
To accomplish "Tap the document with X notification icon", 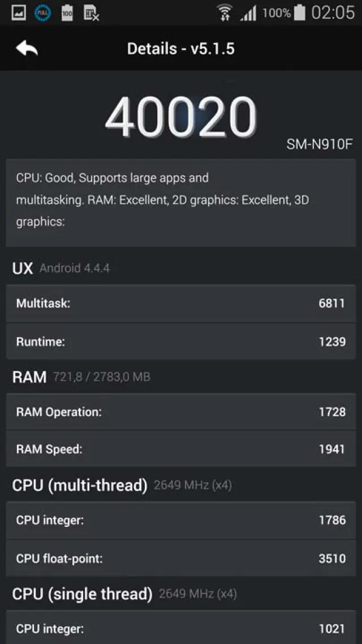I will [91, 14].
